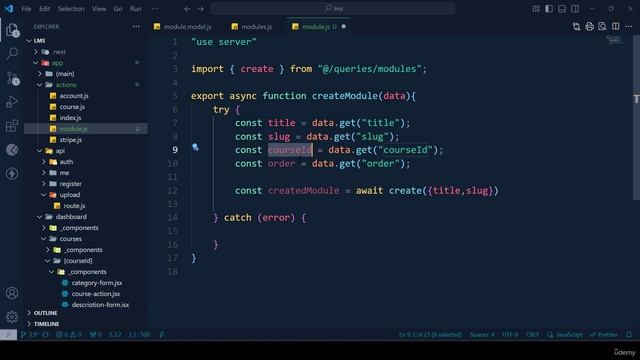This screenshot has width=640, height=360.
Task: Go back with the left arrow
Action: pyautogui.click(x=187, y=9)
